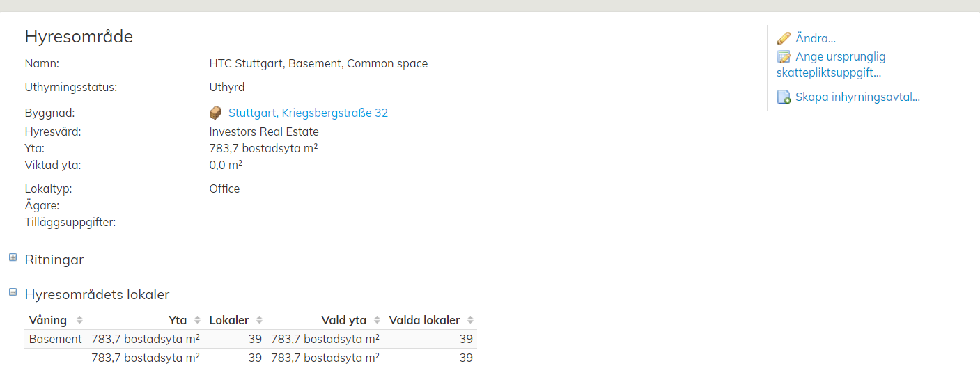Click the Ändra... link
Screen dimensions: 980x375
point(815,38)
